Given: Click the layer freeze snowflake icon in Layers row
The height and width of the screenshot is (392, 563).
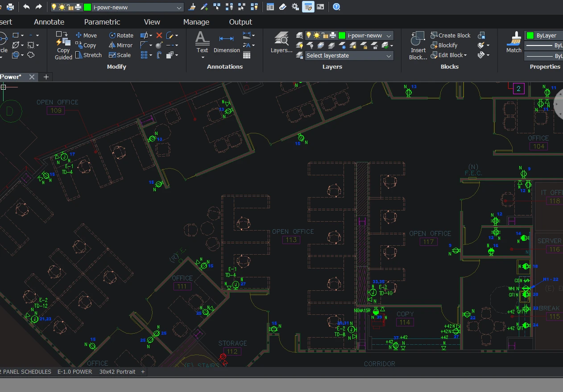Looking at the screenshot, I should 343,45.
